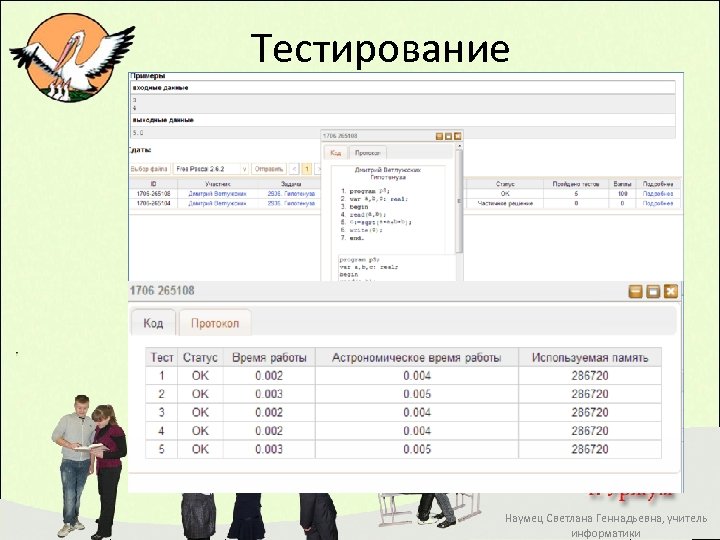Click the pelican logo image
Viewport: 720px width, 540px height.
[72, 57]
